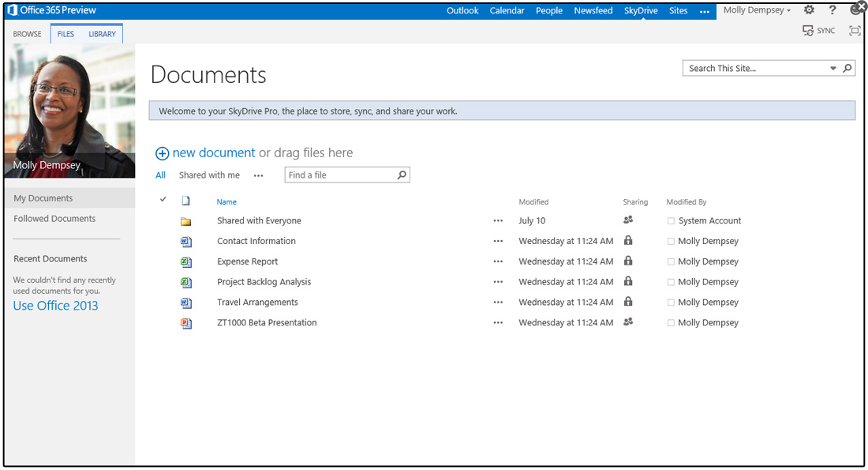Click the lock icon for Travel Arrangements
This screenshot has width=868, height=470.
[x=628, y=302]
